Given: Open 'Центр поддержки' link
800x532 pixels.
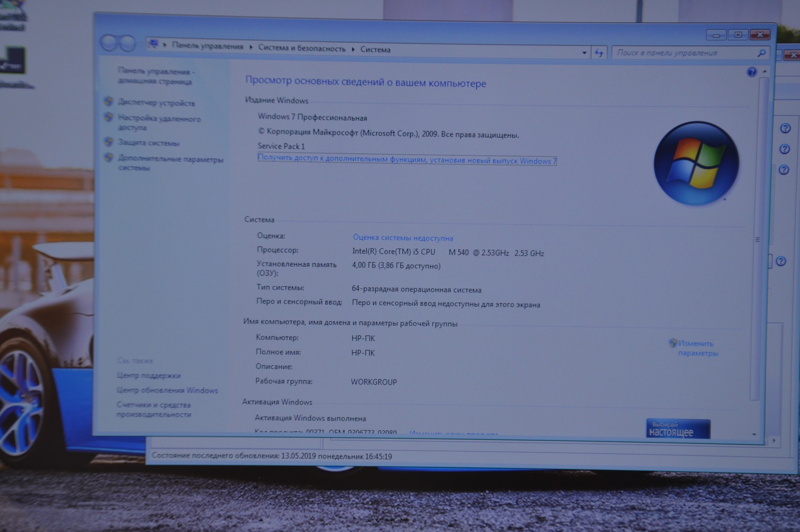Looking at the screenshot, I should 148,375.
